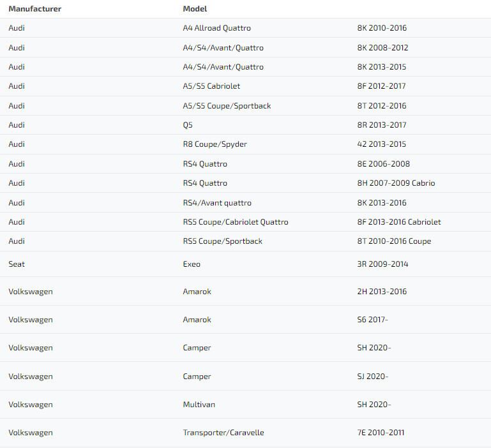Select the S6 2017- cell
Screen dimensions: 491x448
pyautogui.click(x=372, y=320)
